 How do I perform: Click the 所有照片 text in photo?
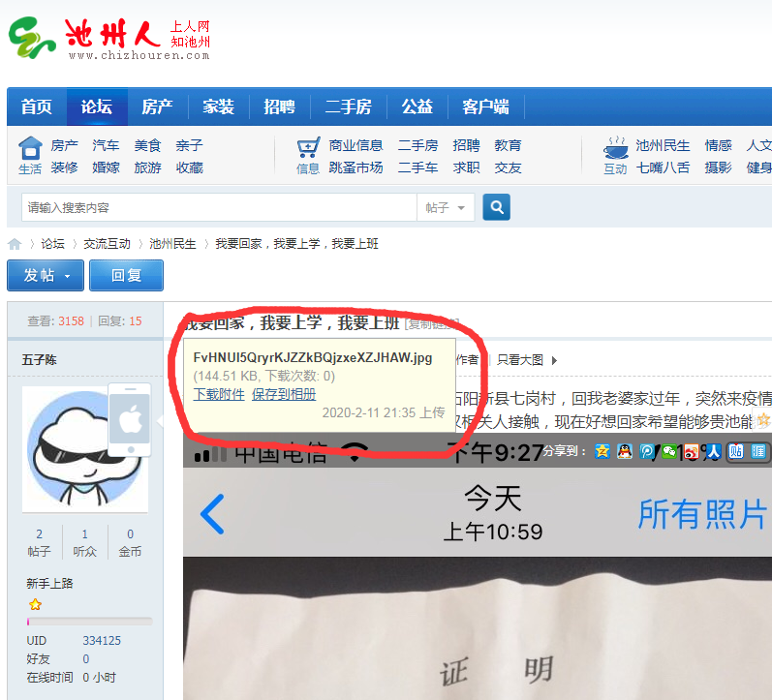[x=703, y=514]
